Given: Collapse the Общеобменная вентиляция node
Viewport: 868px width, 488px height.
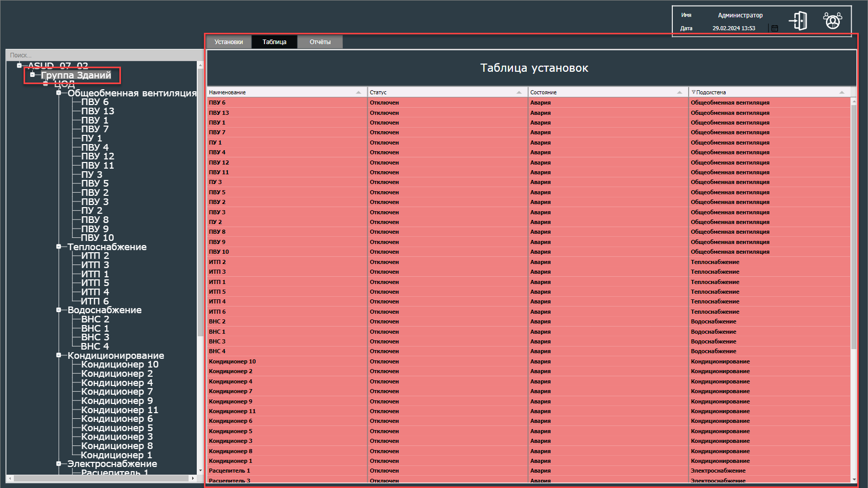Looking at the screenshot, I should tap(58, 93).
